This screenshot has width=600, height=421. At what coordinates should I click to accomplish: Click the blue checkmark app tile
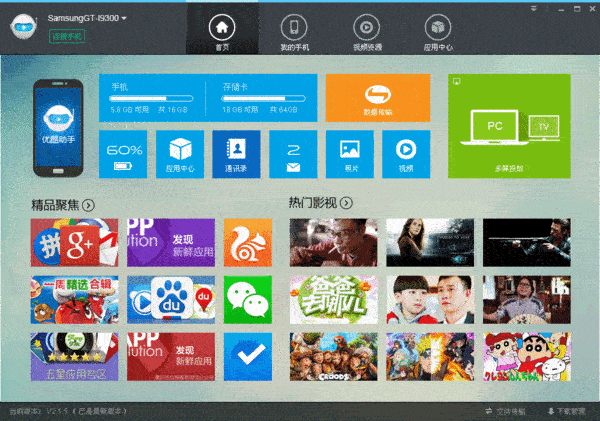click(x=248, y=356)
